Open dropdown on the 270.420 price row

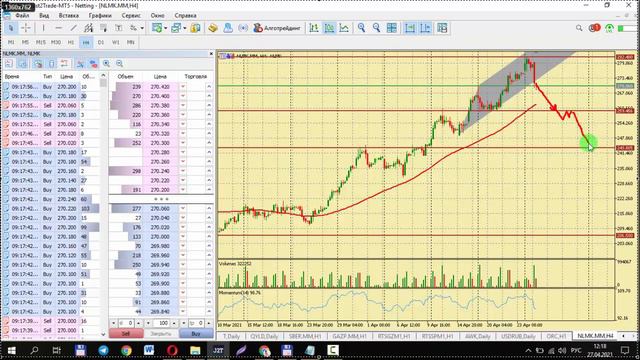click(183, 87)
